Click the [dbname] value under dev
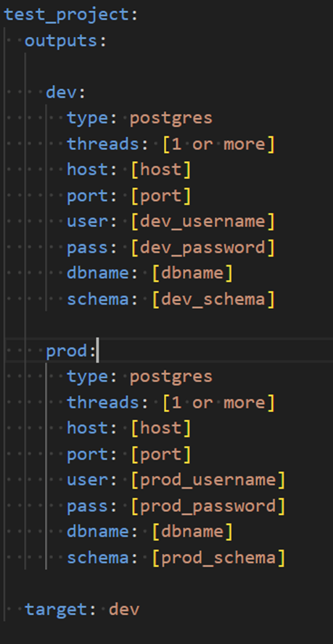This screenshot has height=644, width=333. pos(192,273)
